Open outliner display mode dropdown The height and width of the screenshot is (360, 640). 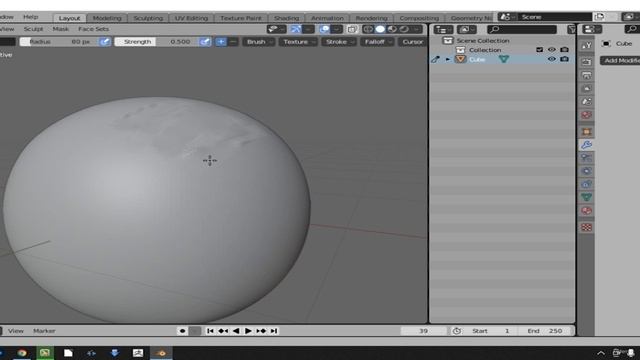click(x=466, y=29)
